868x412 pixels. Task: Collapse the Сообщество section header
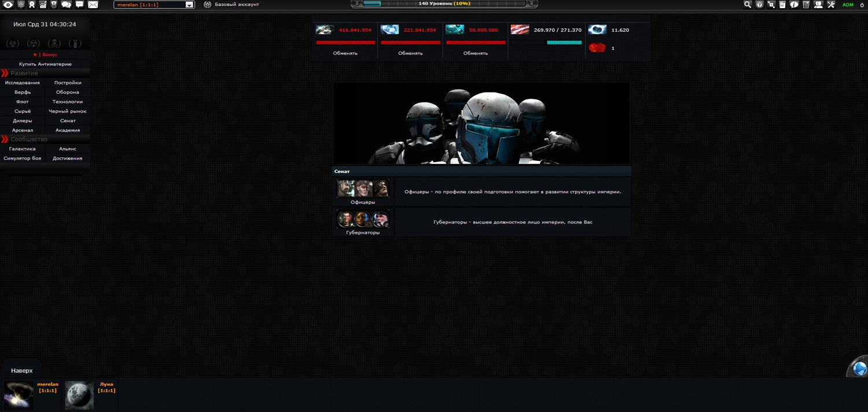[45, 139]
